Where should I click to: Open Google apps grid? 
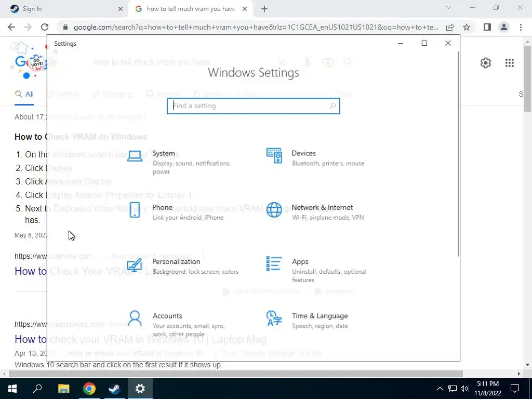coord(510,63)
